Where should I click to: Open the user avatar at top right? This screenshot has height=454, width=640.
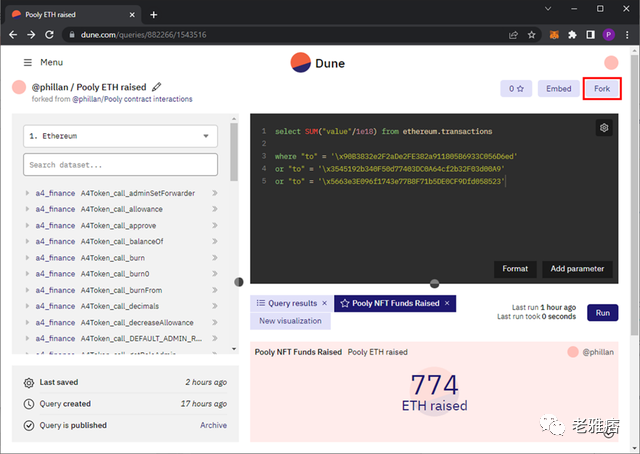611,62
